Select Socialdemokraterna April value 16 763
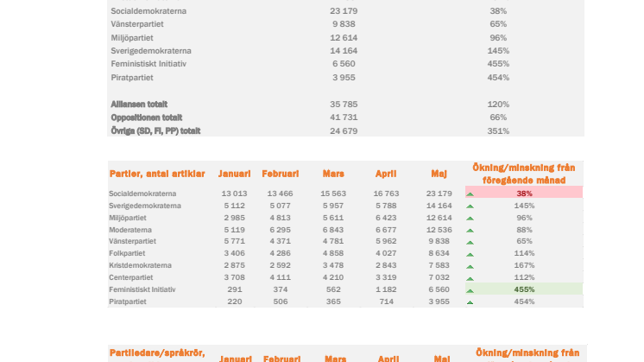Viewport: 644px width, 362px height. (x=386, y=194)
